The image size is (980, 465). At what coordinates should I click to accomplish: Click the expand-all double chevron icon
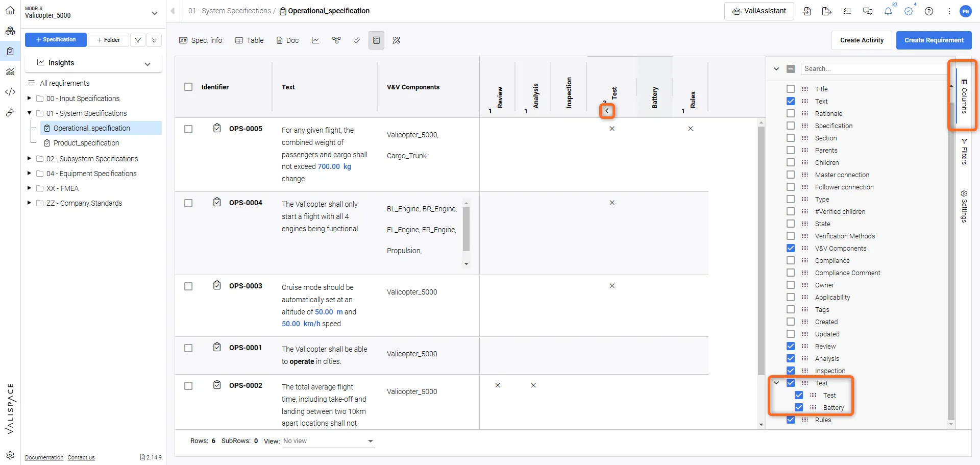point(154,40)
